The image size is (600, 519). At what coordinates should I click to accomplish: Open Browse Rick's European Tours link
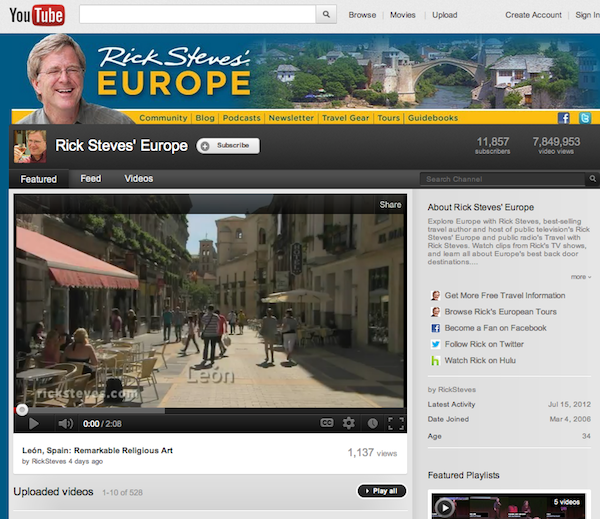501,312
